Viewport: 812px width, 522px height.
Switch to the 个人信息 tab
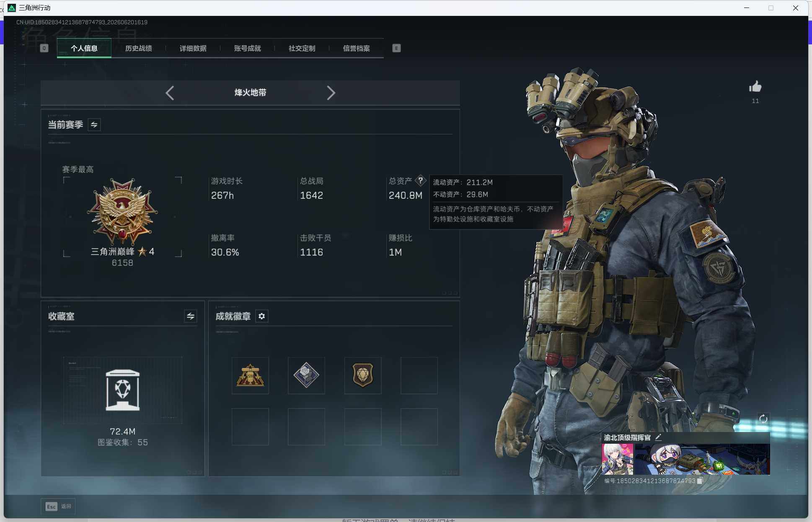84,48
